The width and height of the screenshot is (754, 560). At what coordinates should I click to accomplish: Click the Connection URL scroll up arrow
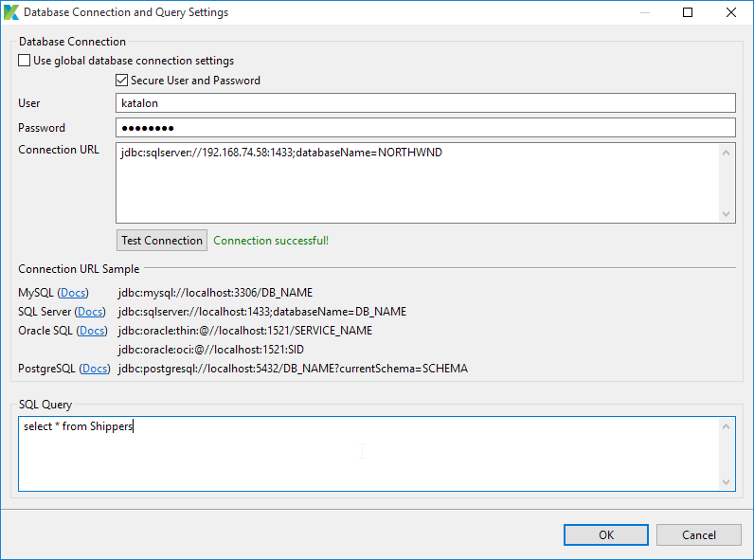click(x=727, y=153)
